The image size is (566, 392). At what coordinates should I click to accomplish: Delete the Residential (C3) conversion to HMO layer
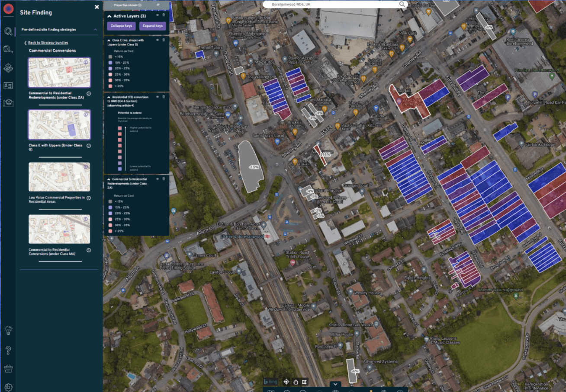point(163,97)
